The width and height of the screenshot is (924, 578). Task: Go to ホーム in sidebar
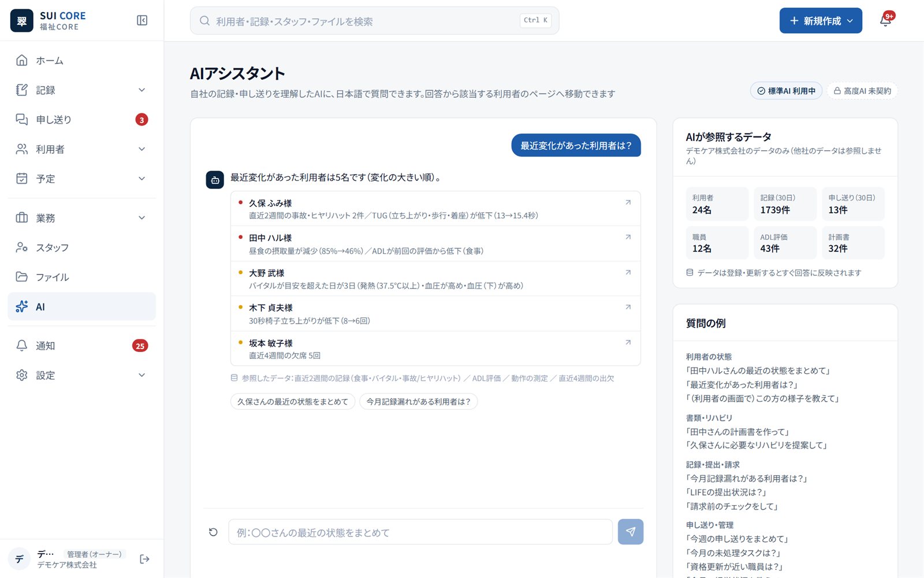[x=82, y=60]
